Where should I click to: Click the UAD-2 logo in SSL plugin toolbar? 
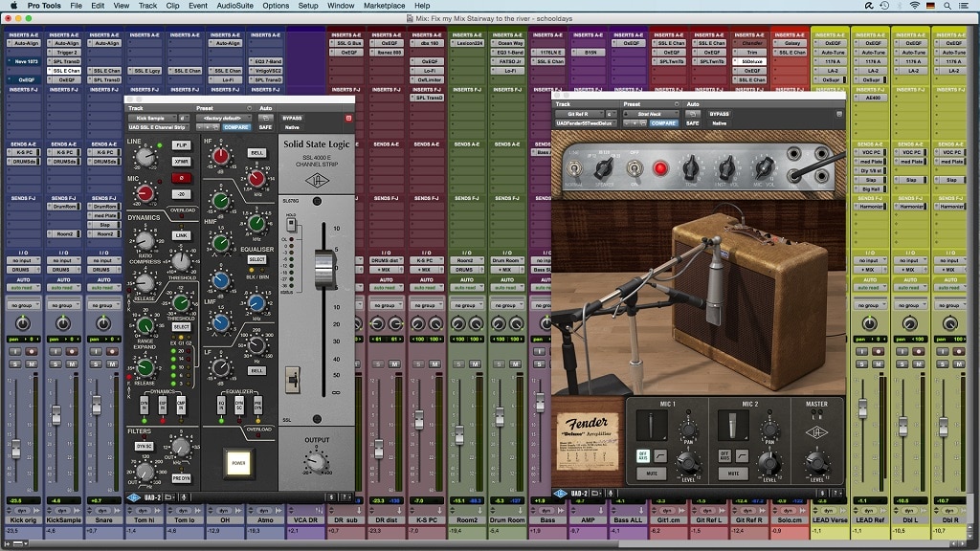click(145, 497)
